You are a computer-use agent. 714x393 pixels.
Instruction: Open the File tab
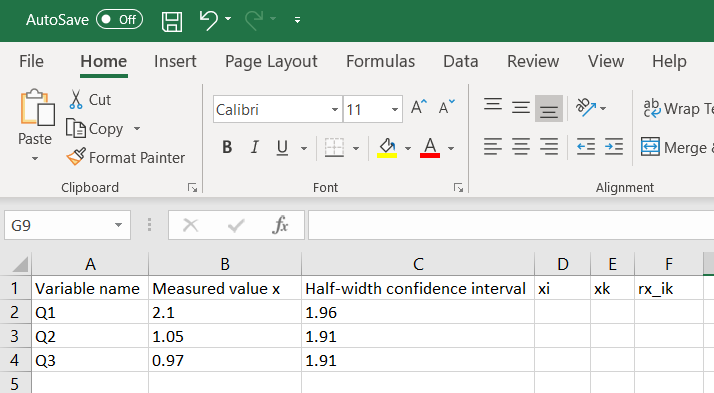tap(31, 61)
